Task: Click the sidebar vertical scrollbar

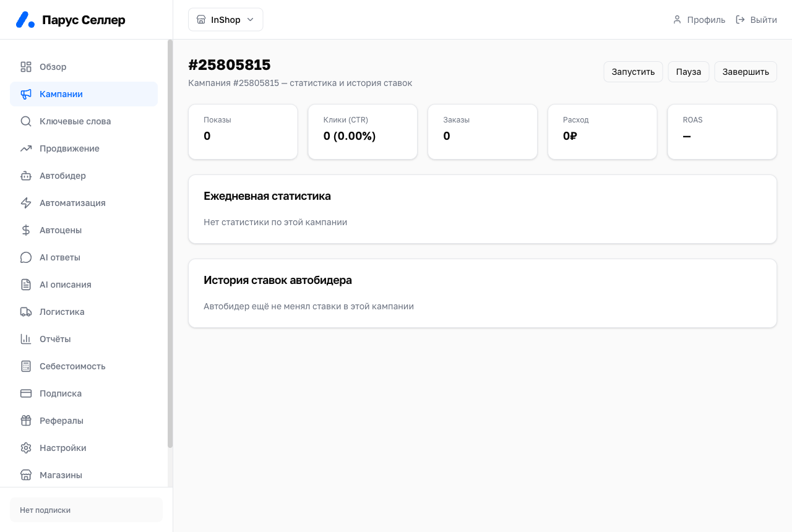Action: [170, 244]
